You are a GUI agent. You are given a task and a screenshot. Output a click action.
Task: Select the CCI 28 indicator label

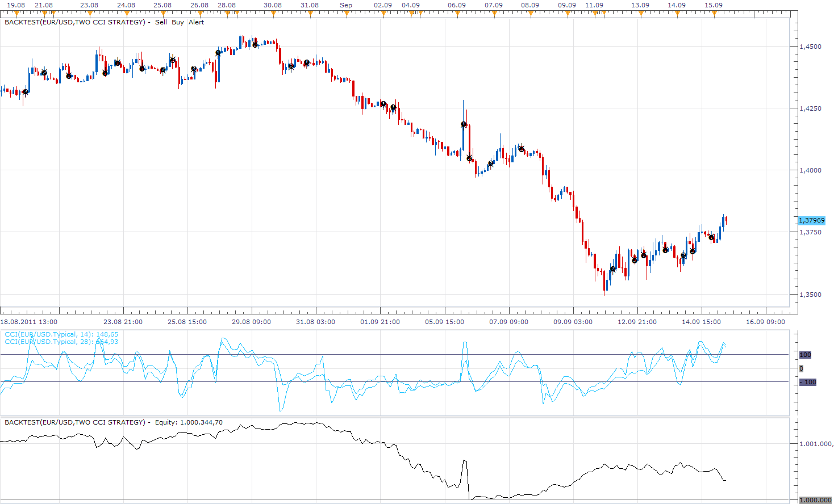[61, 342]
